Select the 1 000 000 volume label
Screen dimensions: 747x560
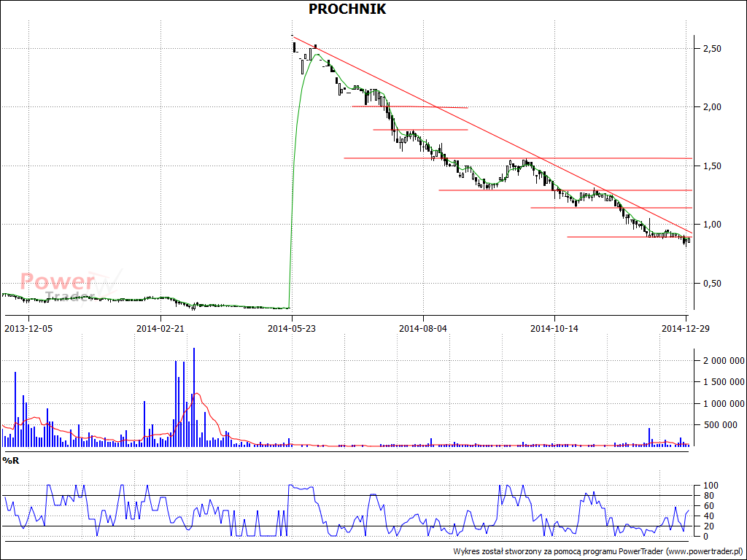click(724, 404)
